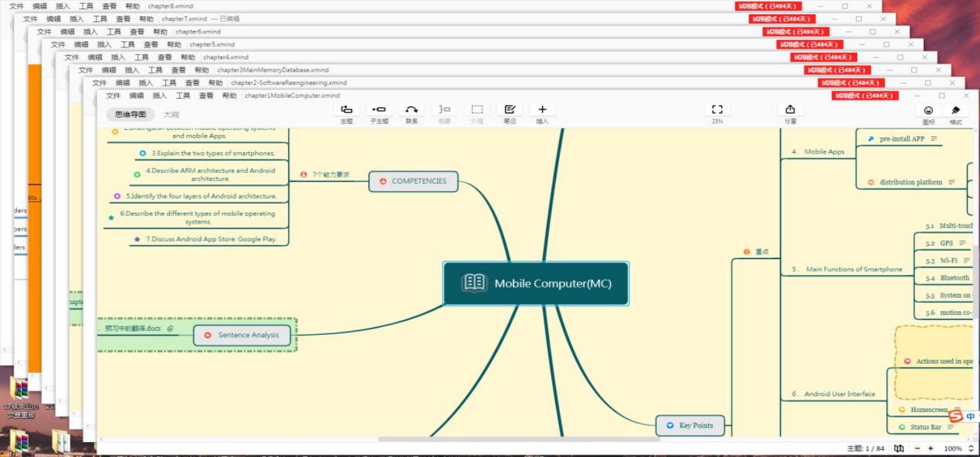The image size is (980, 457).
Task: Open the 格式 (Format) panel
Action: (x=955, y=111)
